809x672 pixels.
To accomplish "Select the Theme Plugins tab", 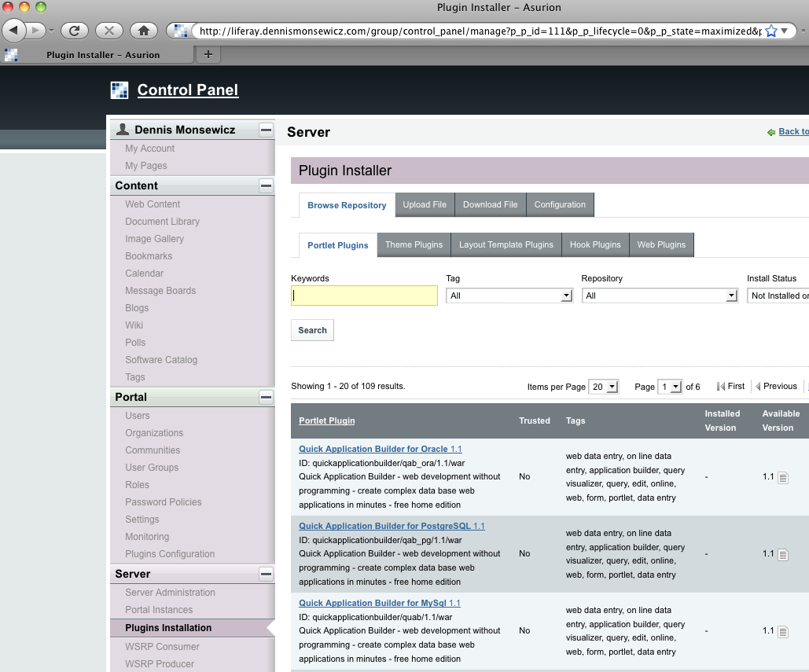I will [414, 244].
